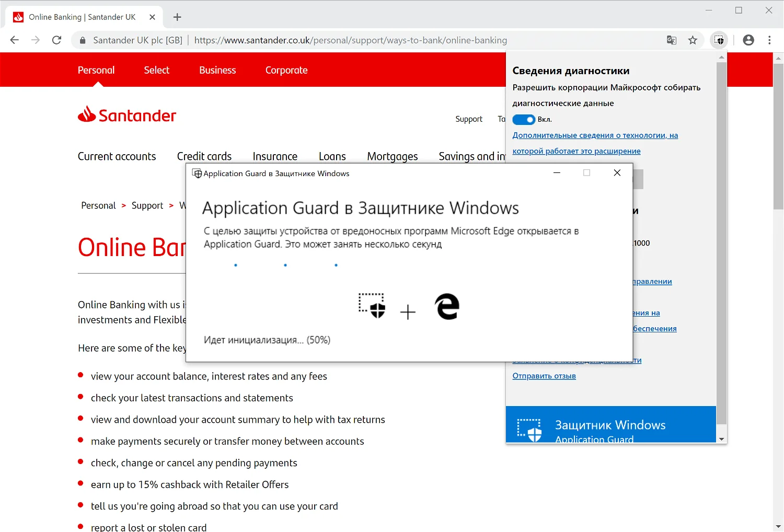Screen dimensions: 784x532
Task: Click 'earn up to 15% cashback' bullet text
Action: (190, 484)
